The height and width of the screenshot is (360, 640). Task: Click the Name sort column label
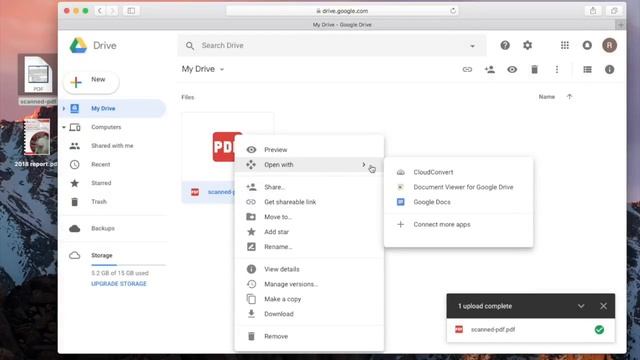(x=547, y=97)
